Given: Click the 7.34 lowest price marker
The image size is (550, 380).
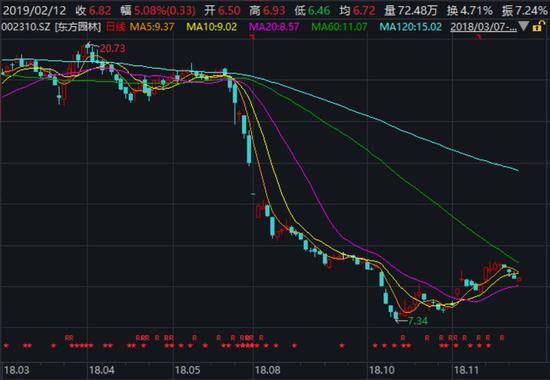Looking at the screenshot, I should pyautogui.click(x=418, y=321).
